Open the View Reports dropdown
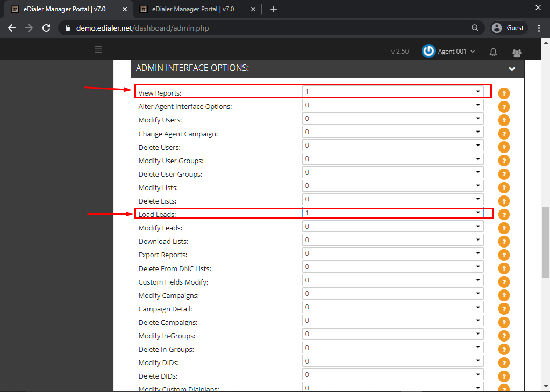This screenshot has width=550, height=392. click(392, 91)
